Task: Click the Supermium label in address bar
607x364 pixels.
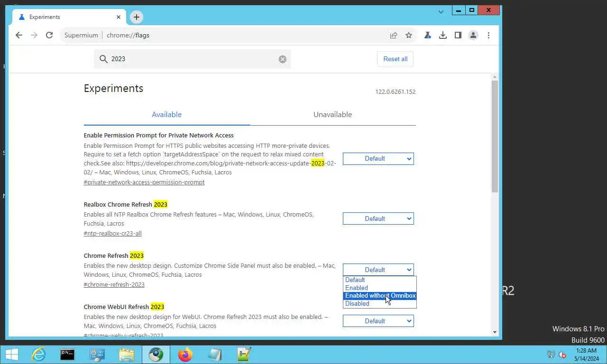Action: point(81,35)
